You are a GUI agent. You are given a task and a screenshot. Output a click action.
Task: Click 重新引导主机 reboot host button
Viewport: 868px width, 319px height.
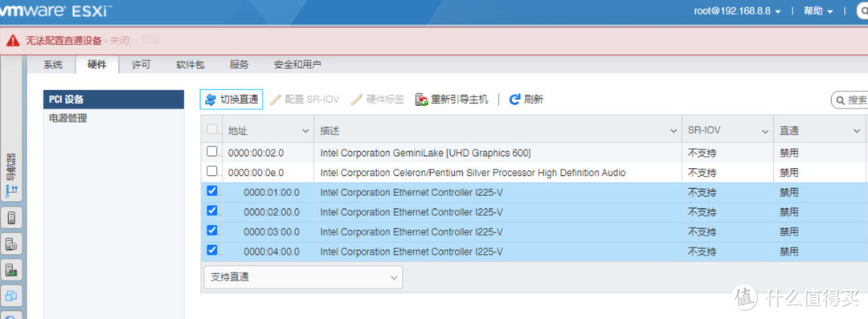coord(452,100)
